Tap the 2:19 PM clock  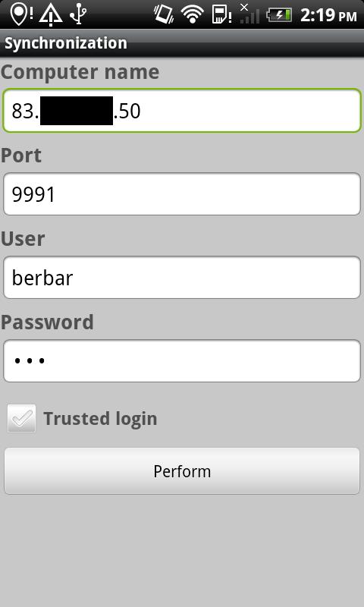[x=328, y=15]
